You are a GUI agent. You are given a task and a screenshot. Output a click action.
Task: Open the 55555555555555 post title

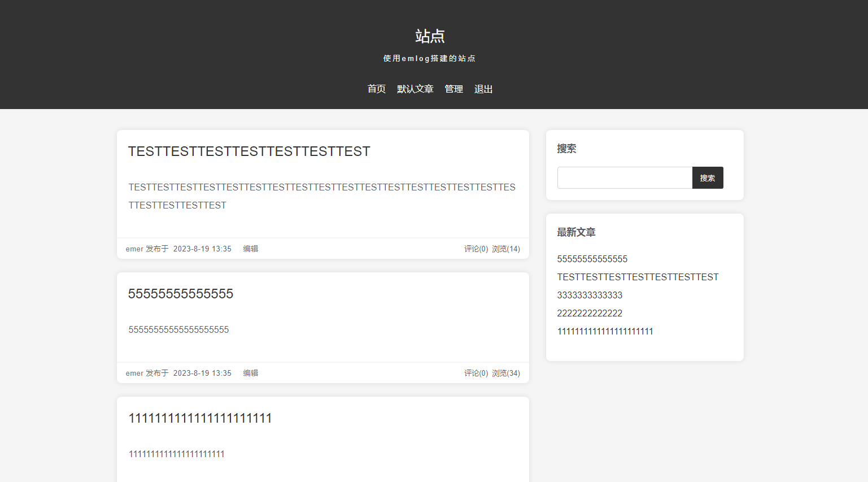[x=181, y=294]
